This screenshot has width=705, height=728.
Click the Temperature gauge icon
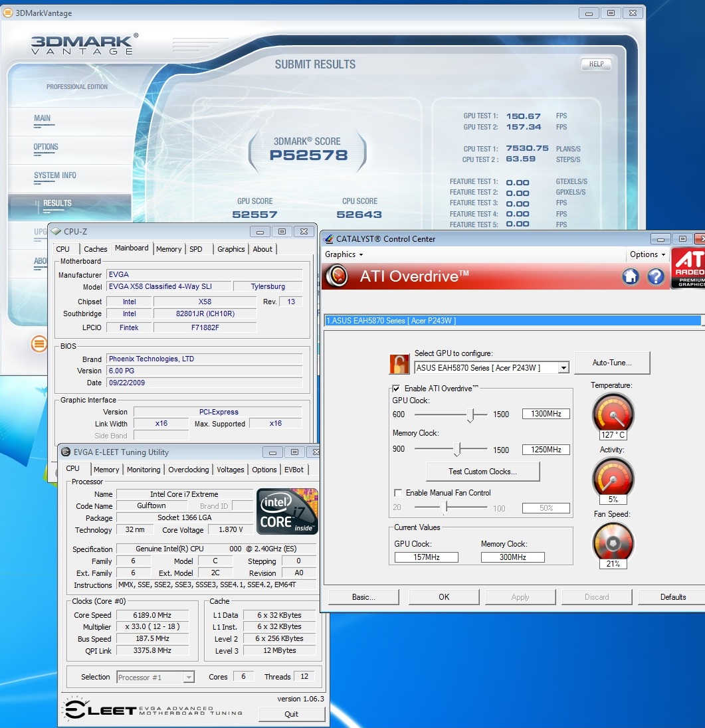(x=613, y=412)
